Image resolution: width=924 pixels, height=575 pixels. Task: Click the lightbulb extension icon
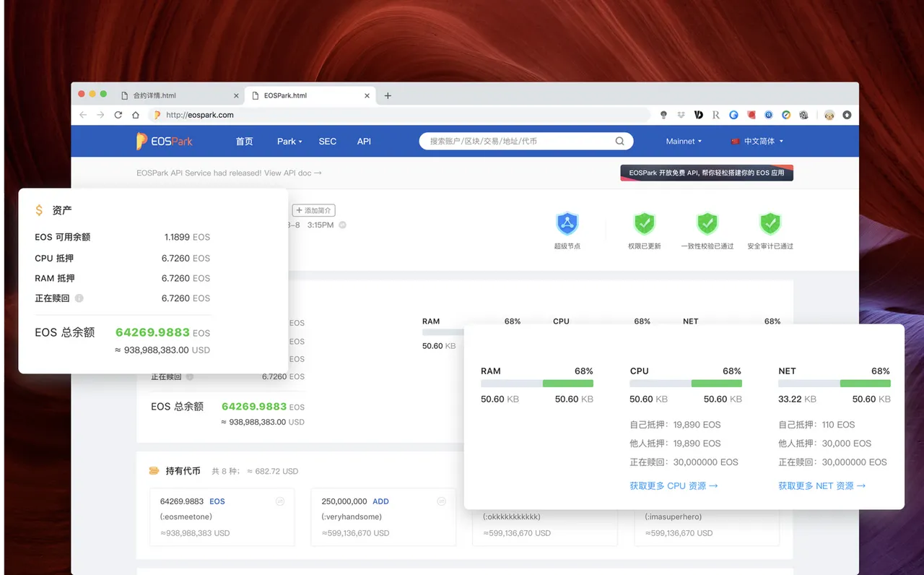point(664,115)
